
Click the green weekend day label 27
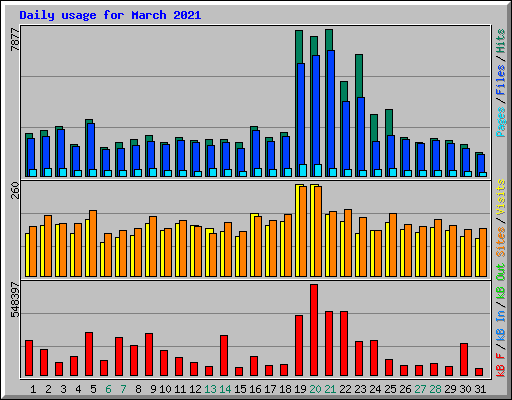point(420,389)
